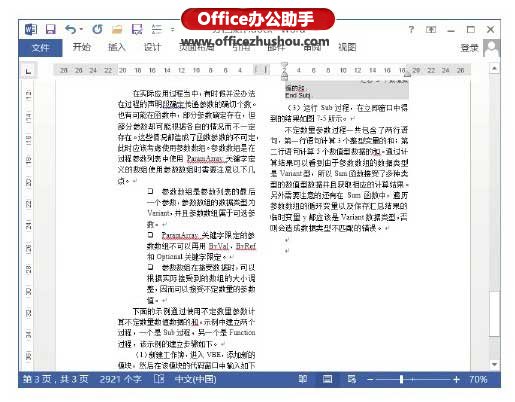The image size is (515, 402).
Task: Click the tab stop selector at ruler corner
Action: [28, 71]
